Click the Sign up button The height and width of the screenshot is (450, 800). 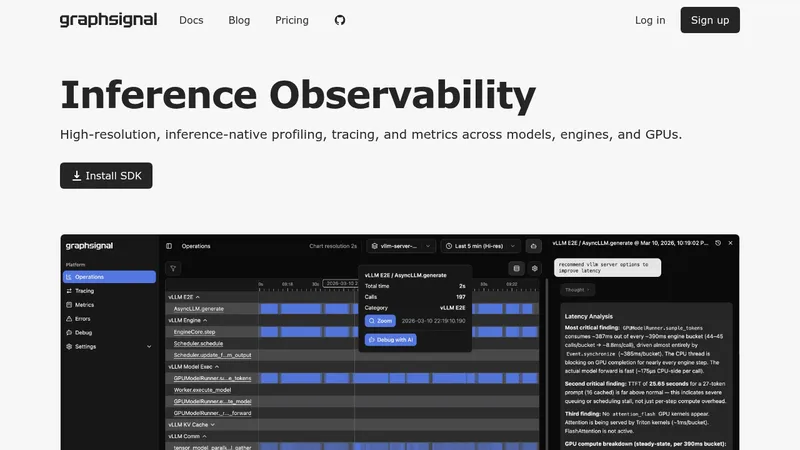click(x=710, y=20)
